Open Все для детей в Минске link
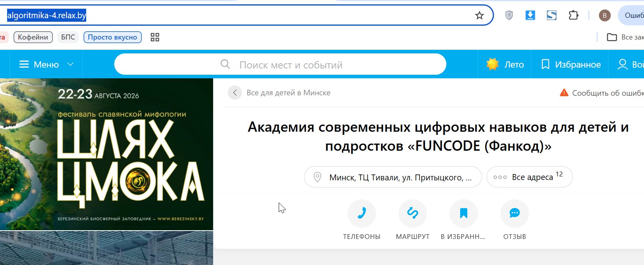 pyautogui.click(x=289, y=93)
